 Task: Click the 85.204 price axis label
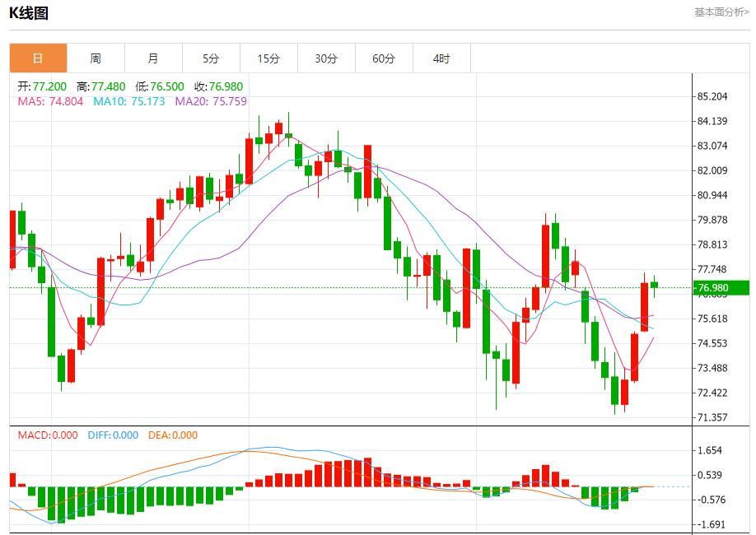712,96
